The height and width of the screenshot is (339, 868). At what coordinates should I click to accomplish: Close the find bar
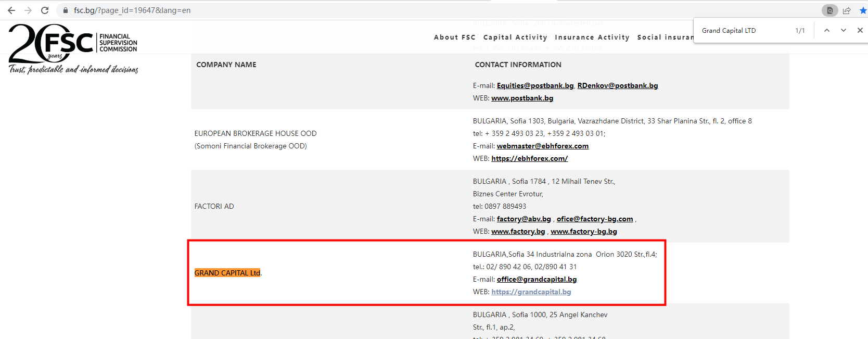click(860, 30)
